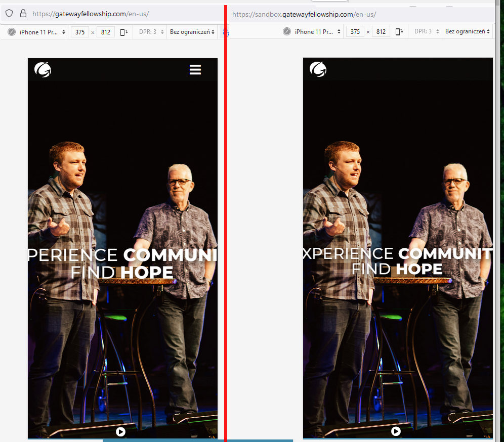This screenshot has width=504, height=442.
Task: Click the device compass icon in left toolbar
Action: click(x=12, y=32)
